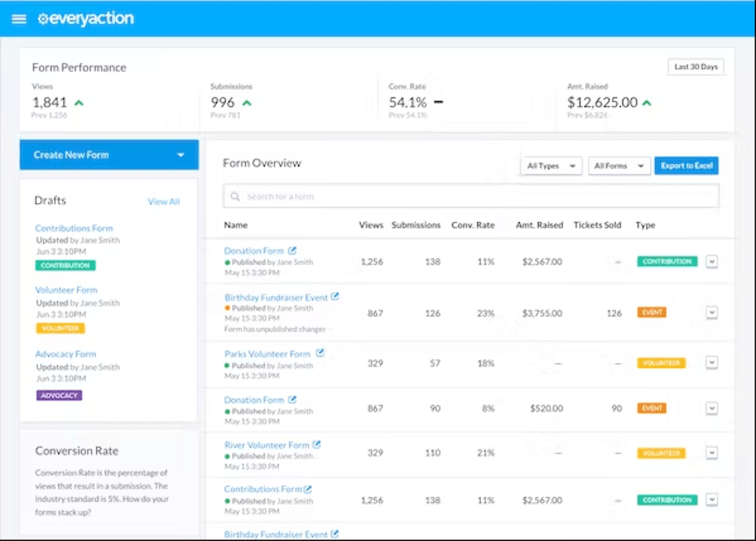The image size is (756, 541).
Task: Click the green trend arrow next to Views
Action: click(x=78, y=102)
